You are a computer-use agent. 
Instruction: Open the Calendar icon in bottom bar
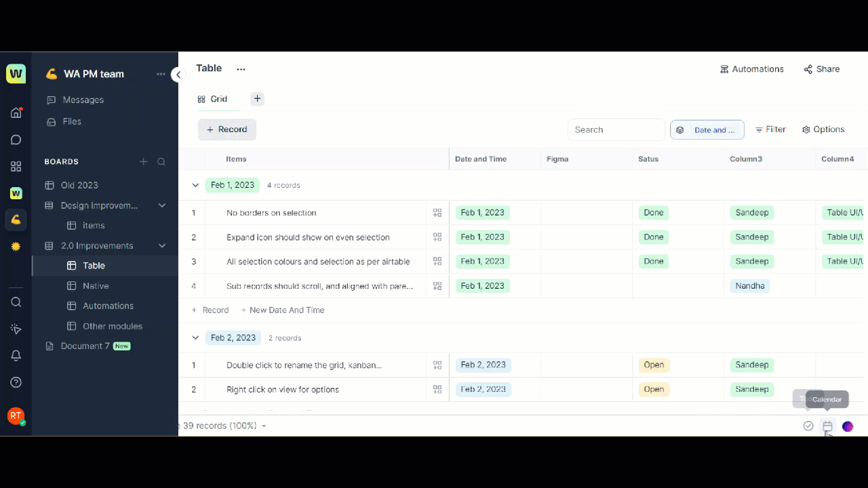click(827, 426)
